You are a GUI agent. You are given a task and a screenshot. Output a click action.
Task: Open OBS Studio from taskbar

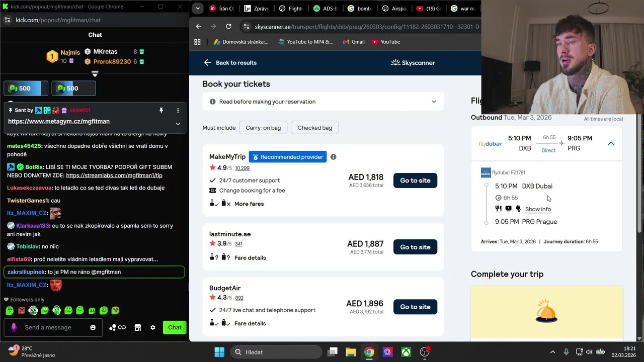coord(425,352)
